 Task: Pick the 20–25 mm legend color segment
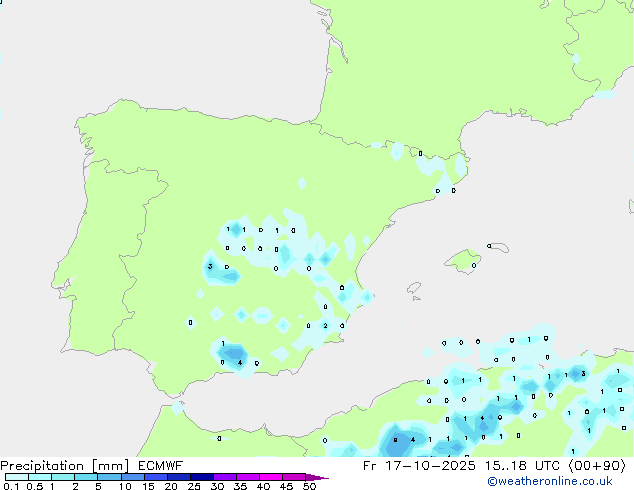[179, 477]
